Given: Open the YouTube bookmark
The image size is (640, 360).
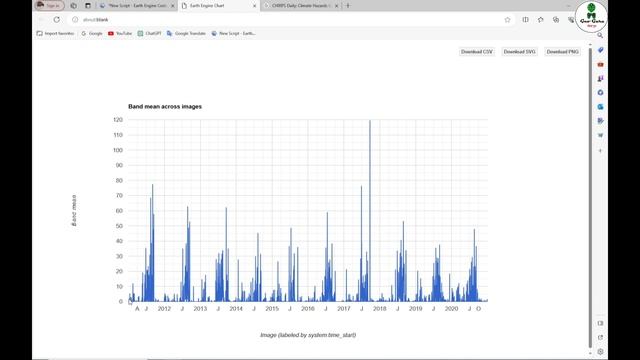Looking at the screenshot, I should tap(120, 33).
